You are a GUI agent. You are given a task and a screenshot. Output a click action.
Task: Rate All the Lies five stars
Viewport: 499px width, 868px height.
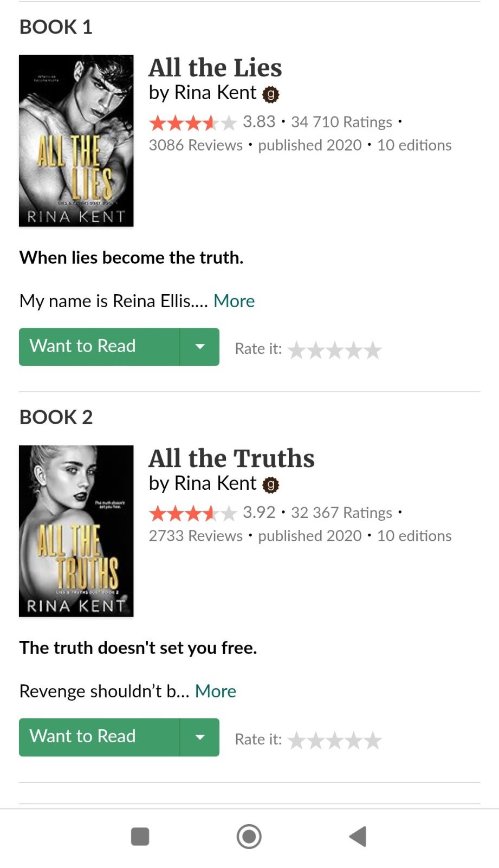coord(373,351)
